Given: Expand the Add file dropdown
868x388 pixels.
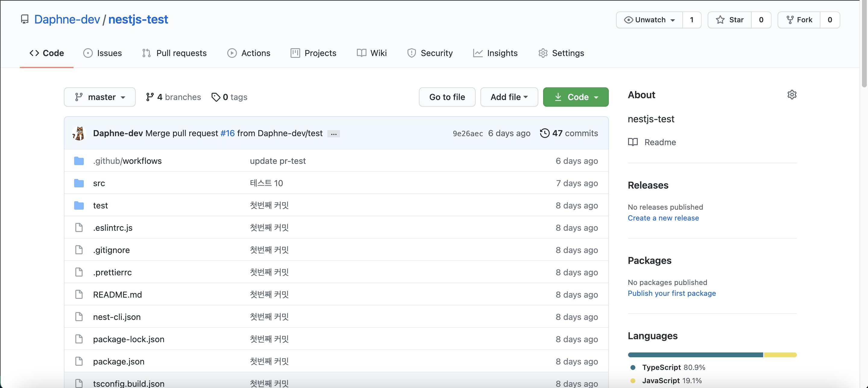Looking at the screenshot, I should [509, 97].
